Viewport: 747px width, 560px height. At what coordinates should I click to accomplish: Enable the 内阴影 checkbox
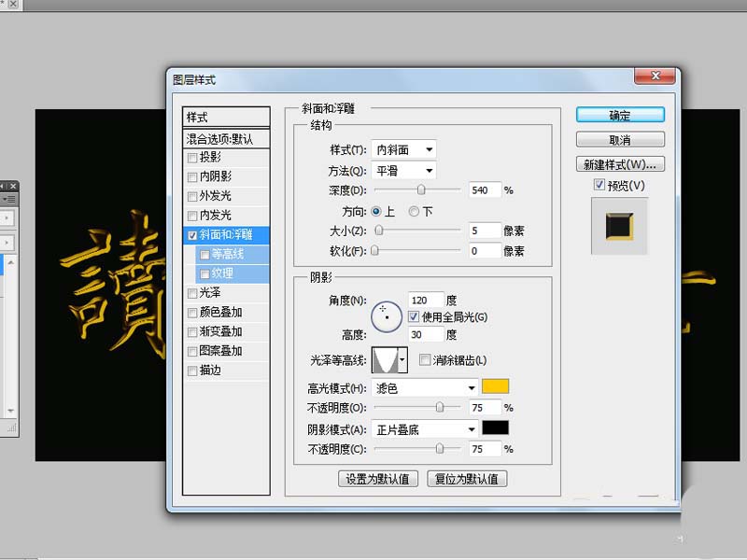[x=192, y=177]
